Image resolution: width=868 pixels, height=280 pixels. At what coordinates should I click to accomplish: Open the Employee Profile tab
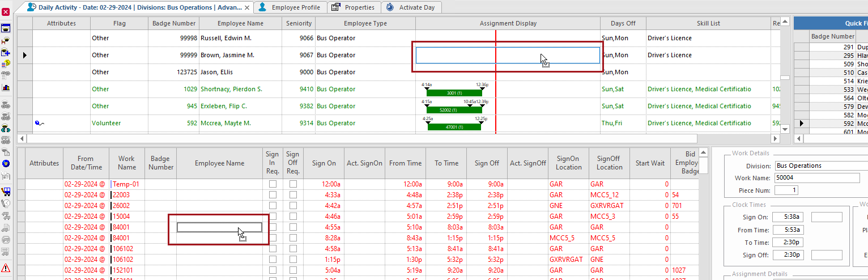290,7
